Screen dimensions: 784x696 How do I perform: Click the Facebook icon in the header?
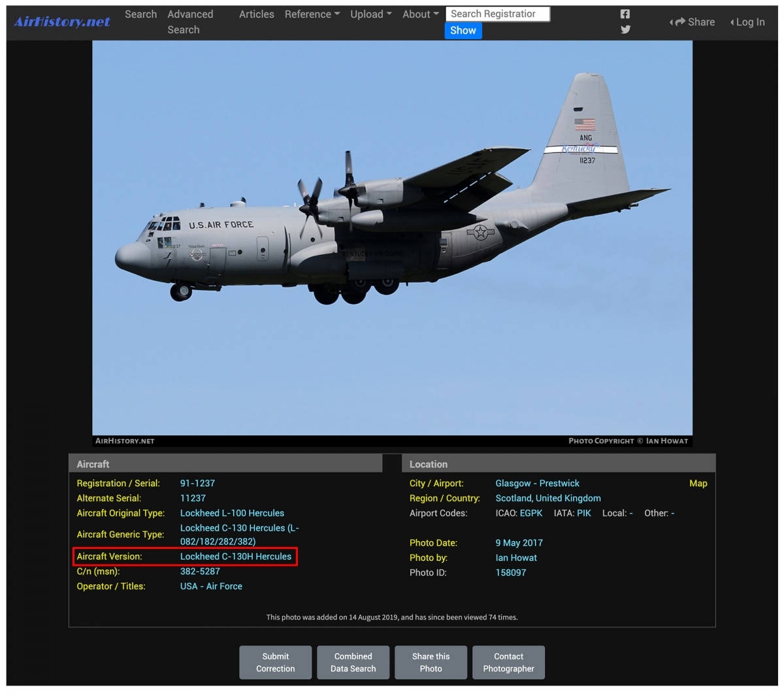625,14
